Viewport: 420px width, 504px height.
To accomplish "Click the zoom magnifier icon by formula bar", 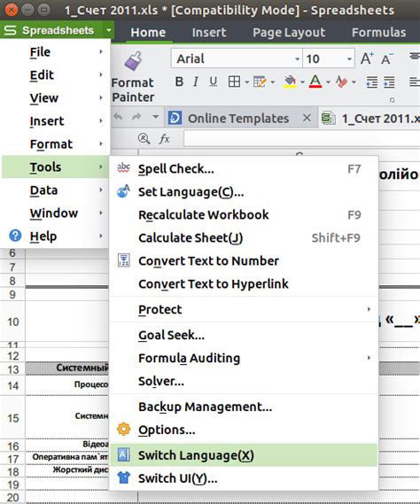I will tap(144, 139).
